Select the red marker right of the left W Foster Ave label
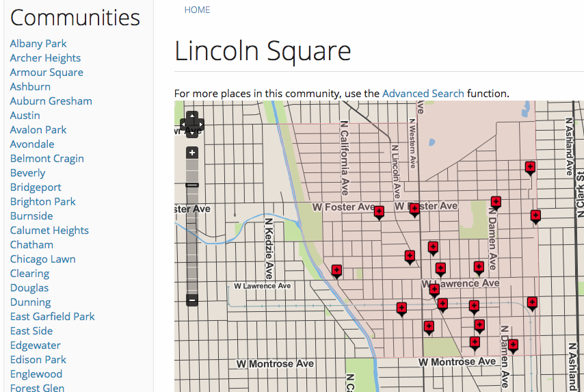Image resolution: width=584 pixels, height=392 pixels. tap(379, 213)
